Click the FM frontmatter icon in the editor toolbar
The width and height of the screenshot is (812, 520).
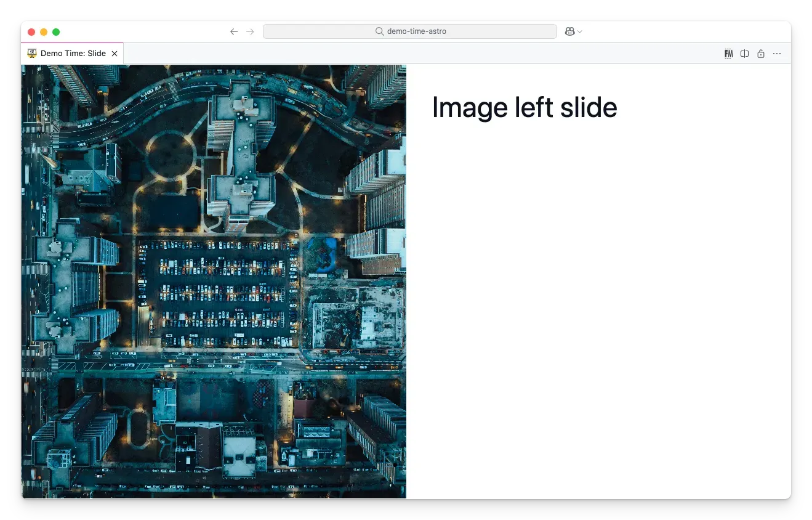click(x=728, y=54)
